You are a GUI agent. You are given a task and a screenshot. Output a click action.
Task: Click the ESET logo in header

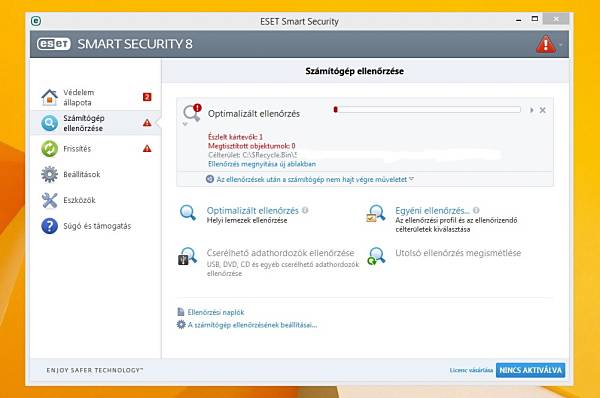[54, 44]
